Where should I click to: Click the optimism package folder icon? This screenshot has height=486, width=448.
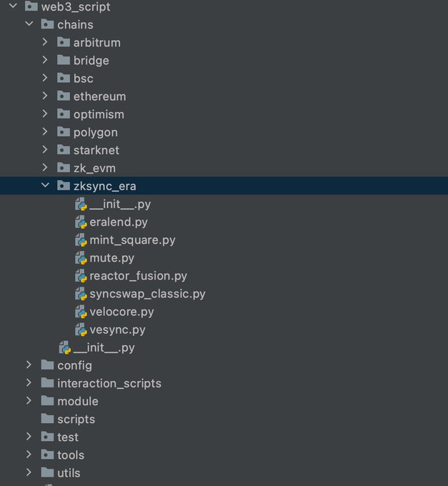[x=64, y=114]
